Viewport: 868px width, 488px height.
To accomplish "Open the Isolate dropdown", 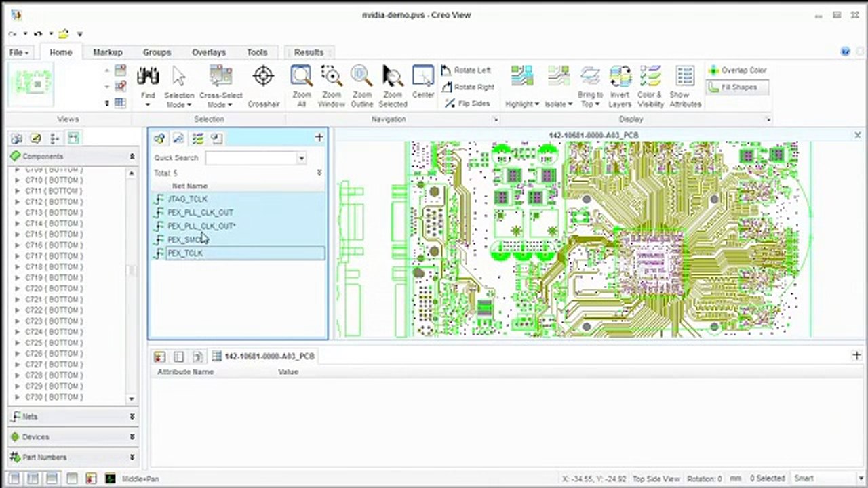I will [570, 104].
